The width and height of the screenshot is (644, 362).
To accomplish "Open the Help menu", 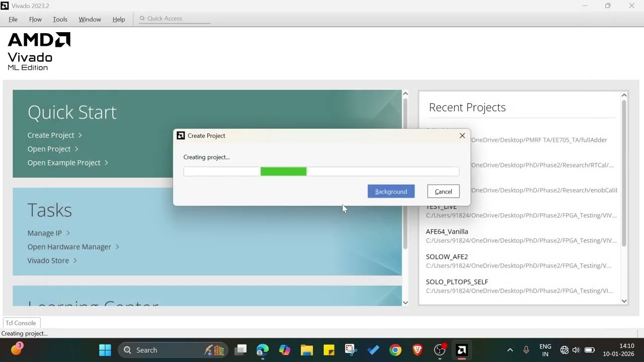I will pos(119,19).
